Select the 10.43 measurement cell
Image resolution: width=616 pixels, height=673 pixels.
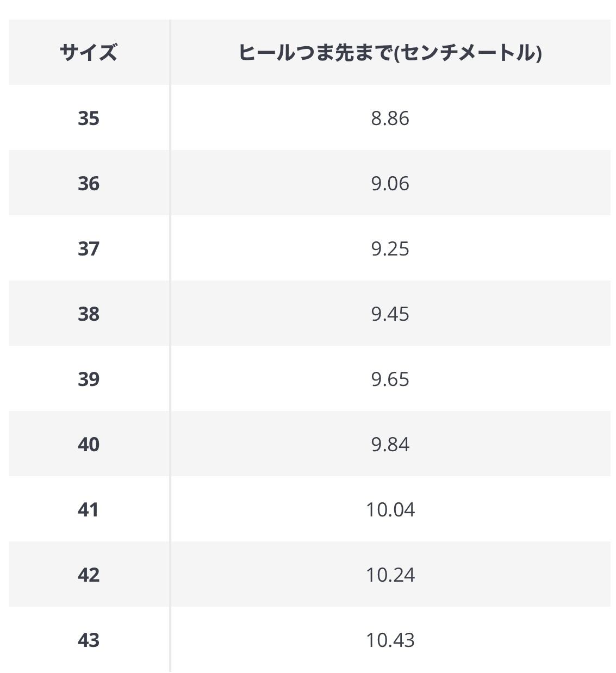click(390, 640)
